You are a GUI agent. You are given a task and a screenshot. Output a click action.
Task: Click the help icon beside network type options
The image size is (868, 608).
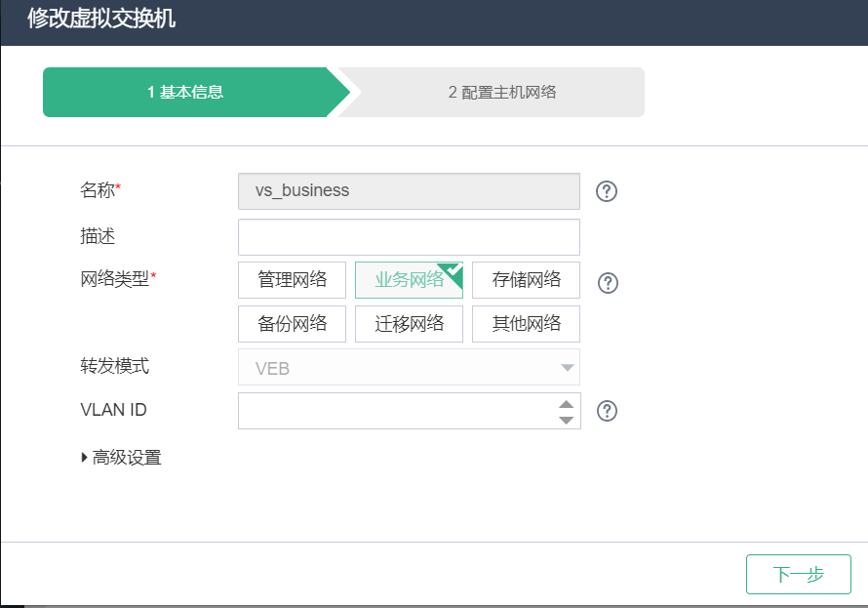pyautogui.click(x=608, y=283)
